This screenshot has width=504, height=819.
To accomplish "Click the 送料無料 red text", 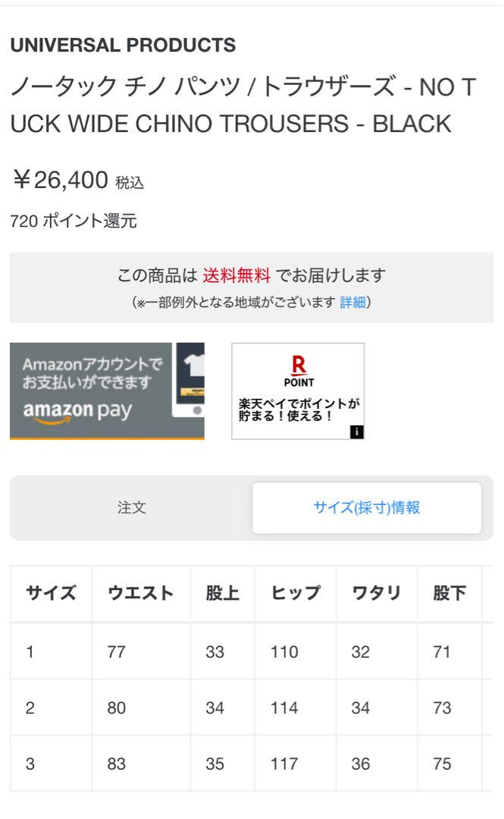I will pos(236,275).
